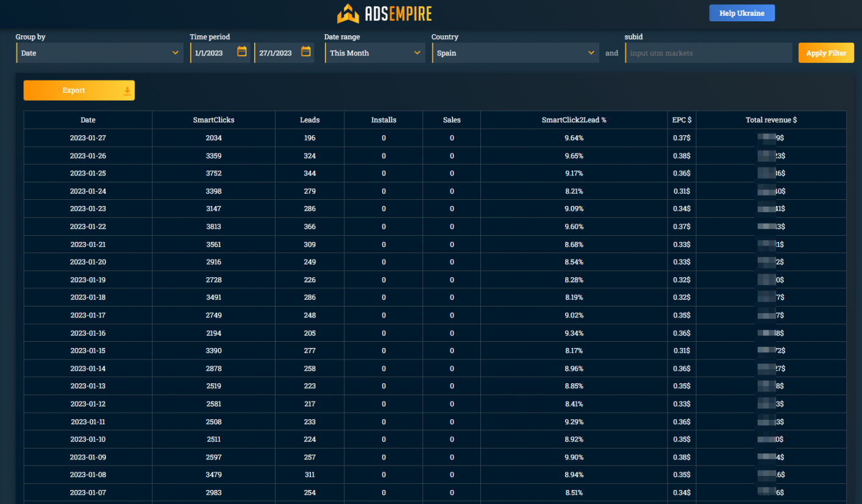This screenshot has width=862, height=504.
Task: Open the start date calendar picker icon
Action: 242,52
